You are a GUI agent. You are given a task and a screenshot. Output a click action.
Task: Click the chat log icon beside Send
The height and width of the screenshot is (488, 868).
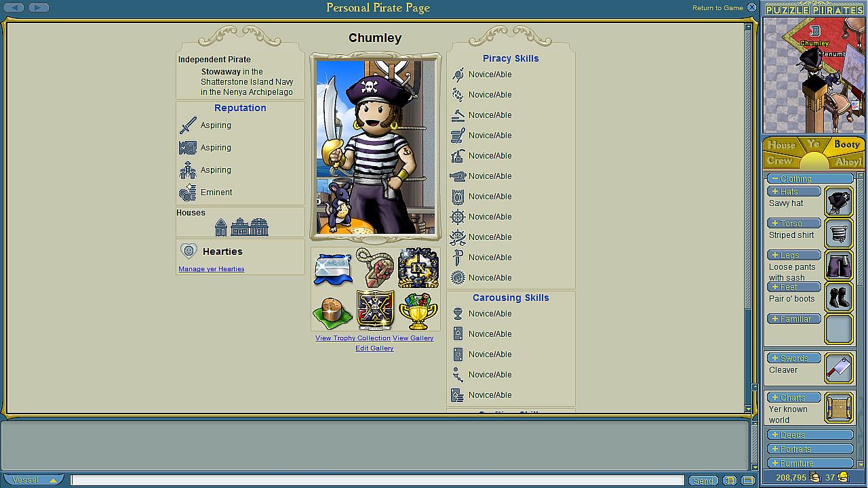tap(730, 481)
